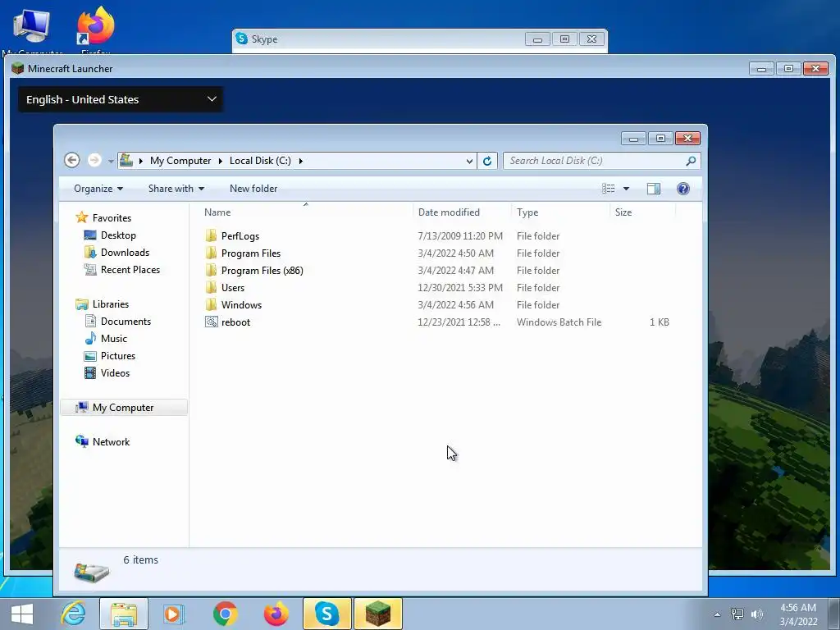840x630 pixels.
Task: Click the forward navigation arrow in Explorer
Action: coord(94,160)
